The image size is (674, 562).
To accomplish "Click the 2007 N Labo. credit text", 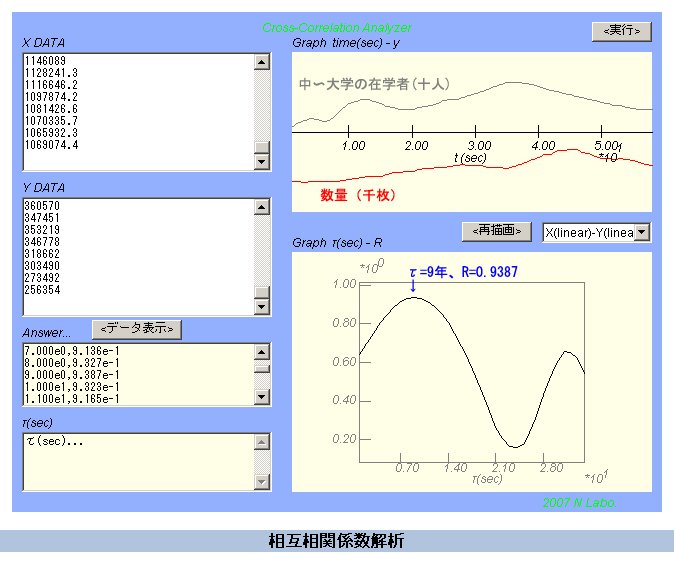I will click(579, 503).
